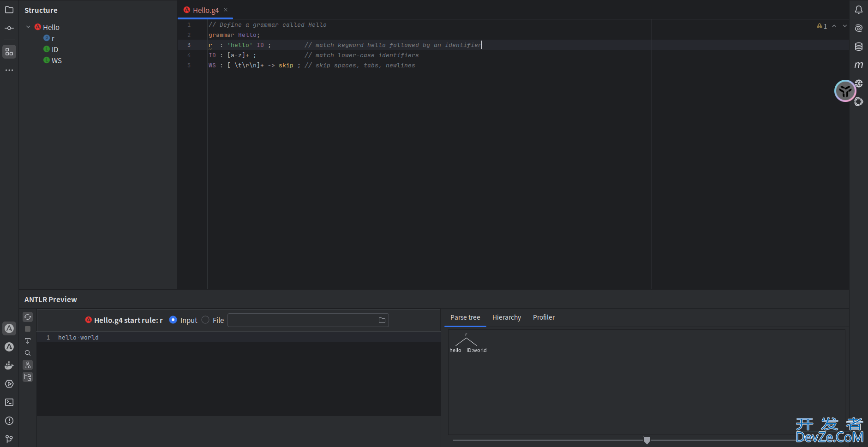Open the ANTLR Tool Output icon
The width and height of the screenshot is (868, 447).
click(x=9, y=347)
